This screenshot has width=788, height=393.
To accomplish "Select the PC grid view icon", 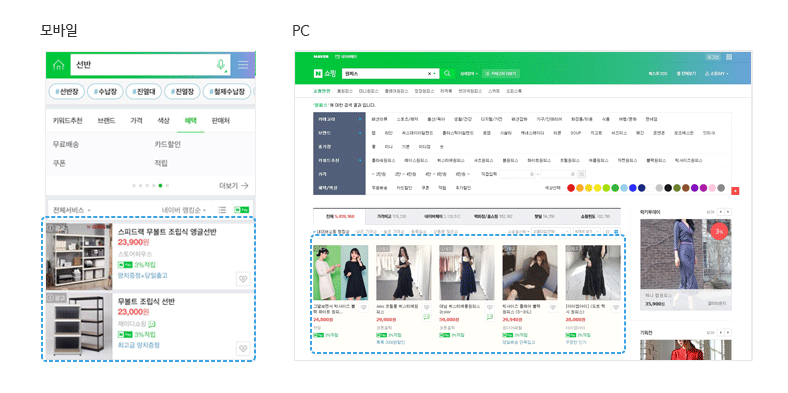I will pyautogui.click(x=617, y=232).
